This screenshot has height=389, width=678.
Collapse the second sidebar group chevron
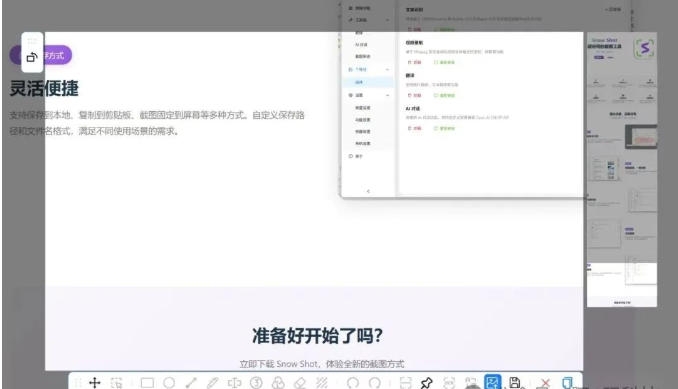387,69
